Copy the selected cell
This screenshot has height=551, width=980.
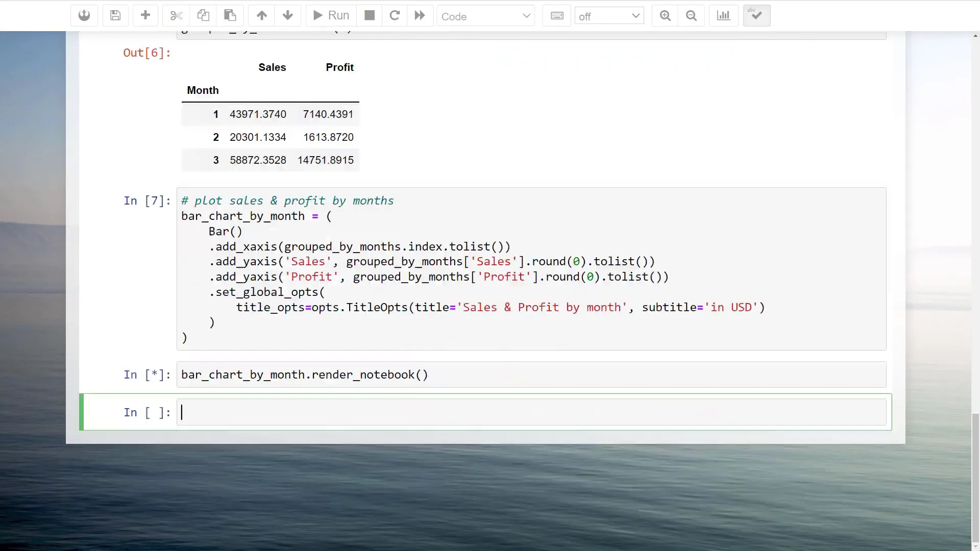click(x=203, y=15)
